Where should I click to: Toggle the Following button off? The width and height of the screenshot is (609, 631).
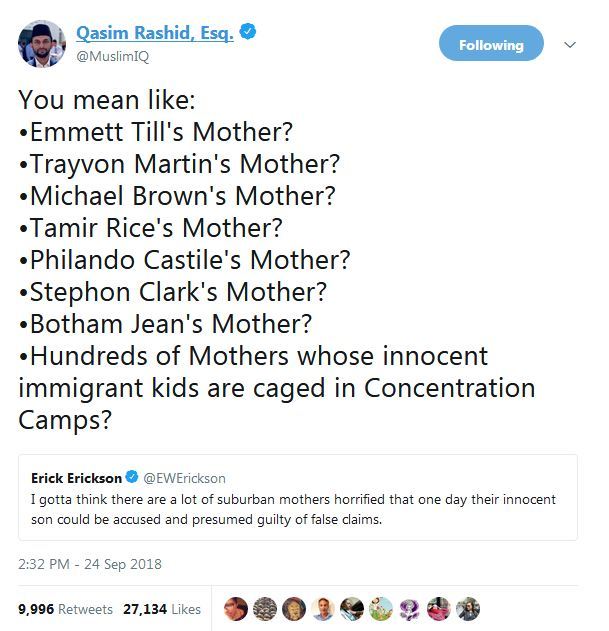[491, 44]
